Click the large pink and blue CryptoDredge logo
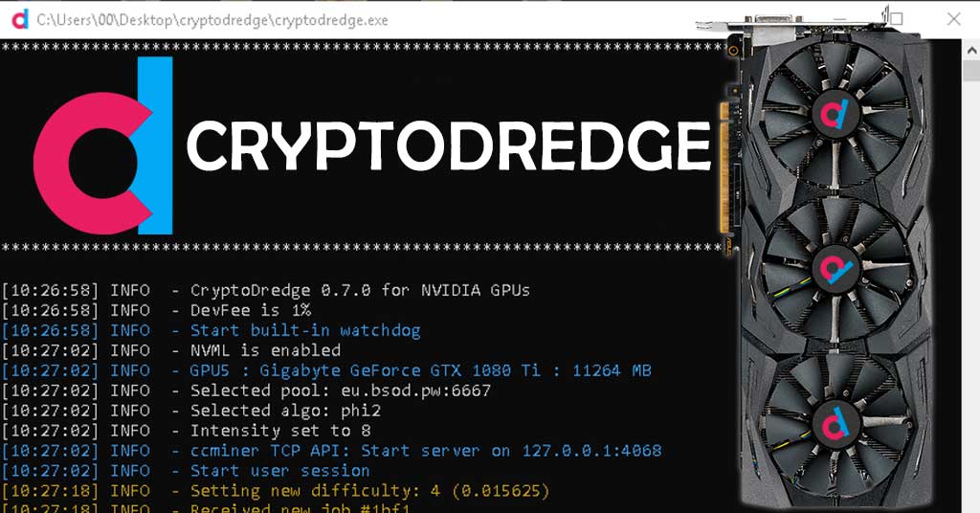This screenshot has height=513, width=980. point(103,145)
